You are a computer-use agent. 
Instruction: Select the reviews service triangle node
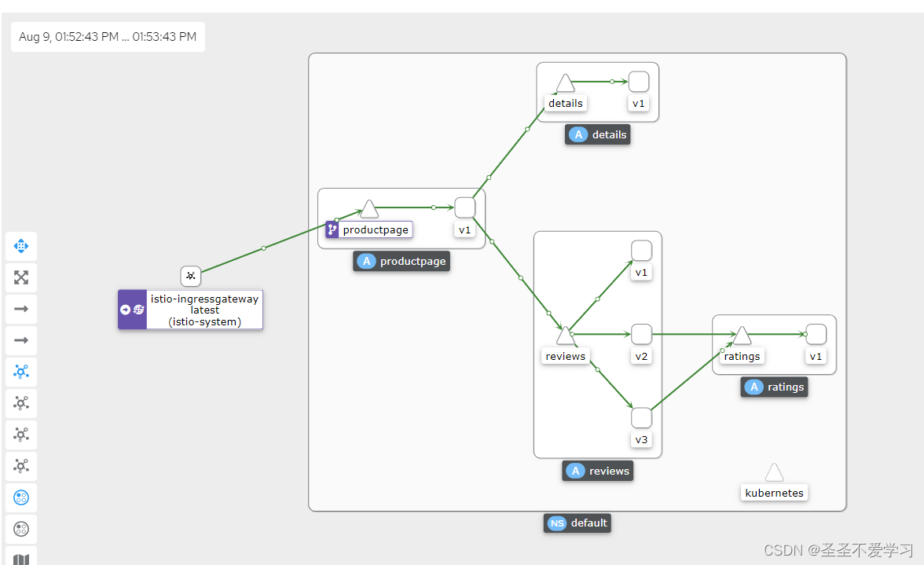pos(565,336)
